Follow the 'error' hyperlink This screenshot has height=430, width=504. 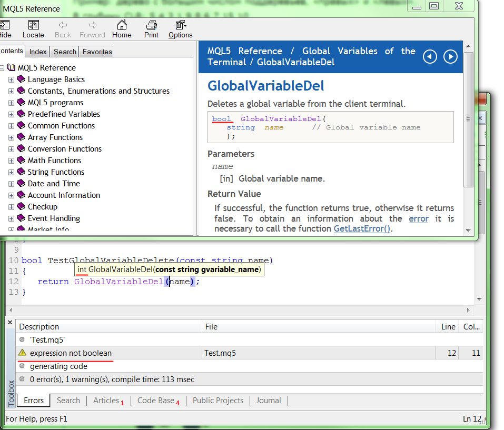pyautogui.click(x=419, y=218)
